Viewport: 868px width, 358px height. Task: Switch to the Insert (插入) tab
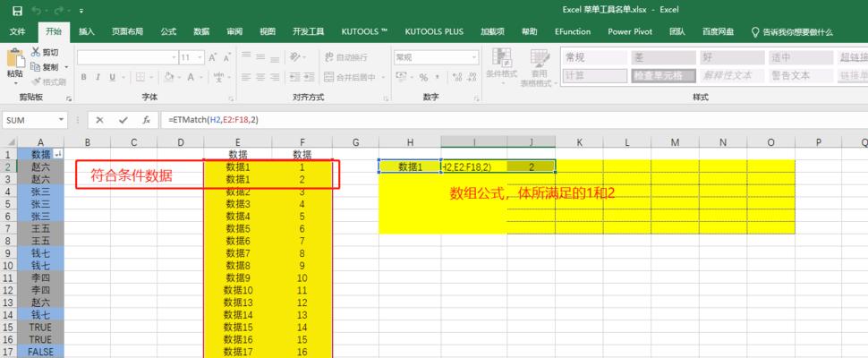click(87, 31)
